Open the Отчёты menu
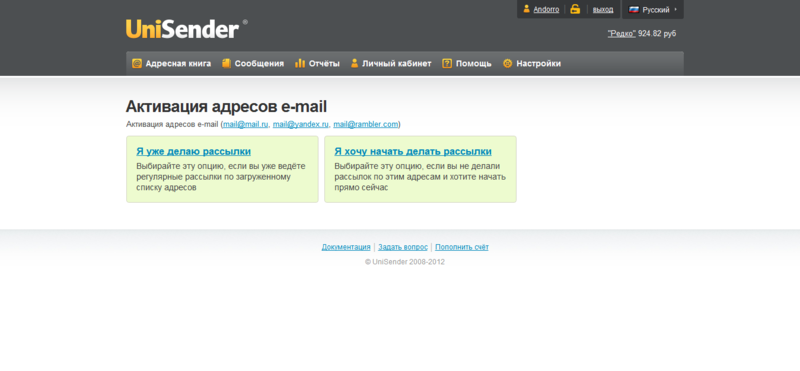This screenshot has width=800, height=371. point(324,63)
